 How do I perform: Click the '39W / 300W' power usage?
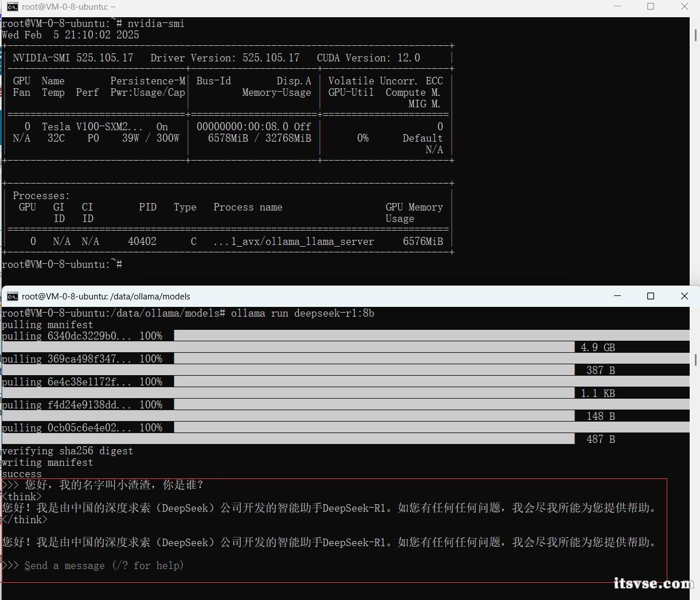pyautogui.click(x=150, y=138)
